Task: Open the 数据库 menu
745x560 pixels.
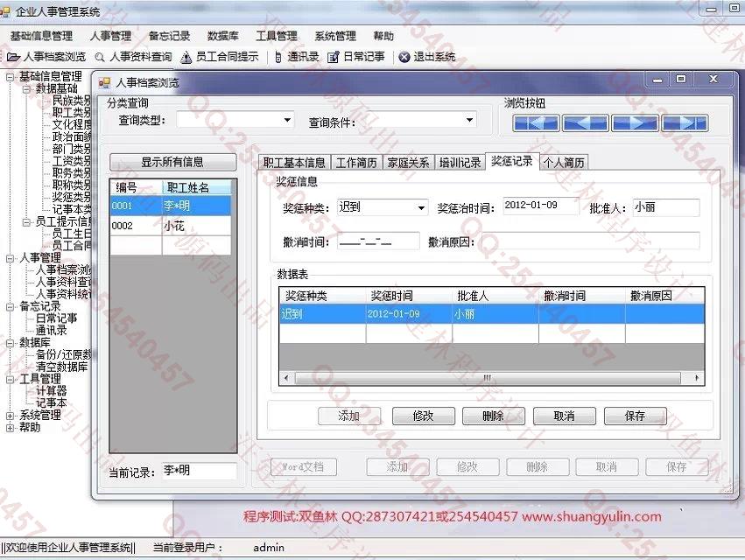Action: [x=223, y=36]
